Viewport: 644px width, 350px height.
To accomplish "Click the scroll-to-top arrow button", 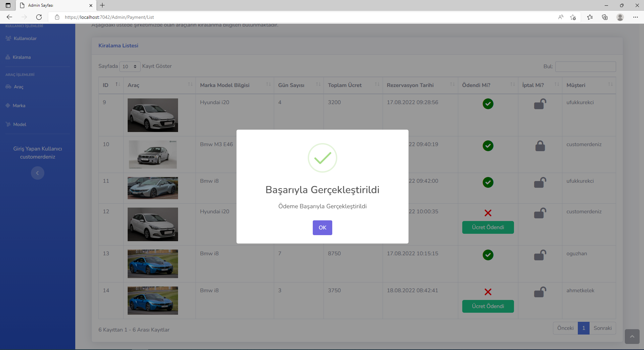I will tap(632, 337).
